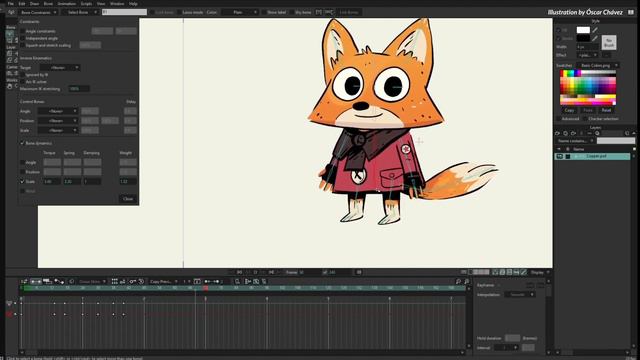
Task: Click the timeline zoom in icon
Action: click(x=458, y=282)
